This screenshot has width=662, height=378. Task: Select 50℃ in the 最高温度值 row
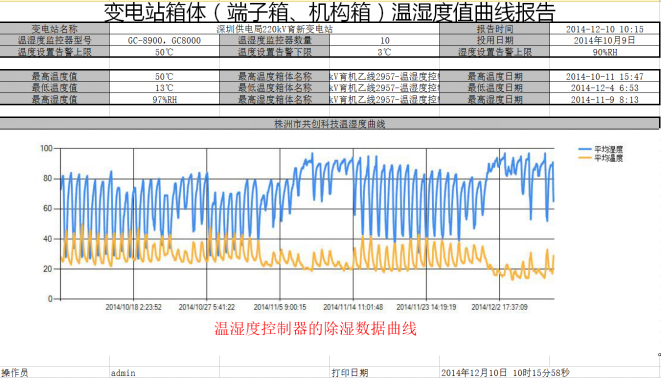pos(164,76)
